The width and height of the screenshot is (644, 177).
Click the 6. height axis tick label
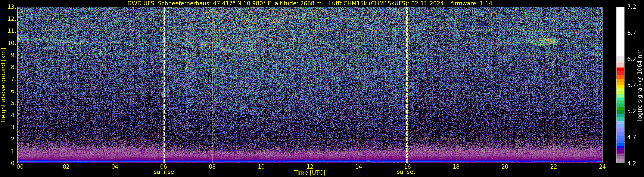[13, 91]
